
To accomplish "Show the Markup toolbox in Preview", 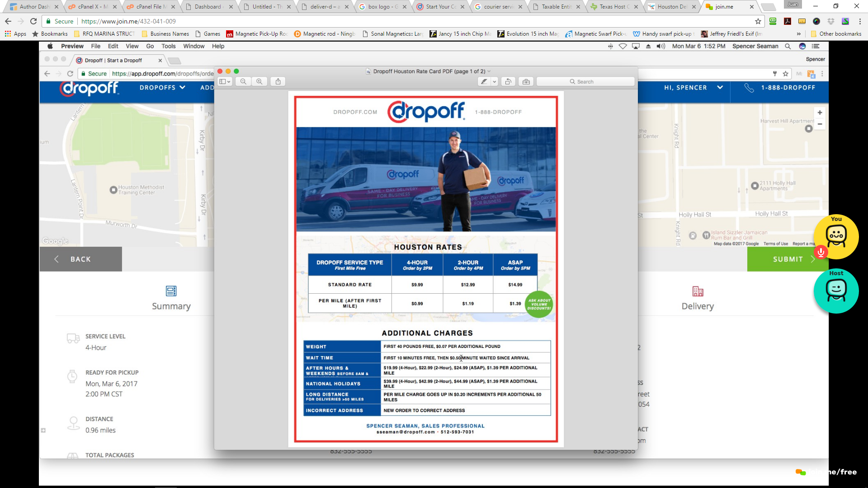I will click(526, 82).
